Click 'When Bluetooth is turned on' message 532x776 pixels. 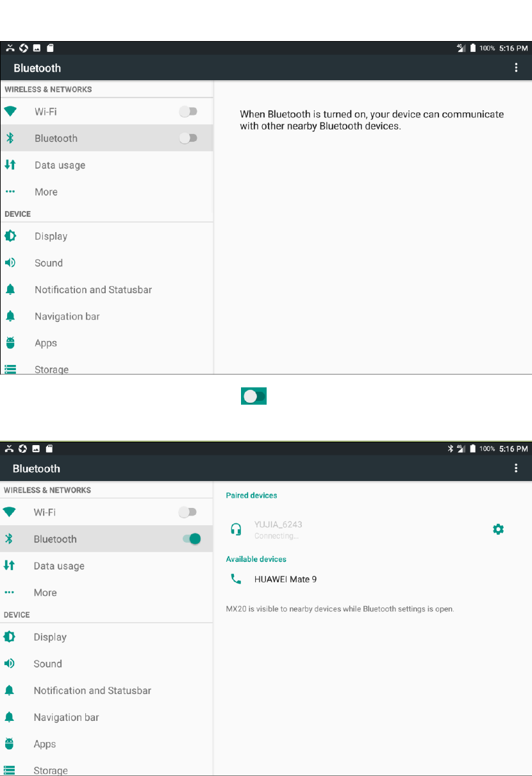pos(372,121)
